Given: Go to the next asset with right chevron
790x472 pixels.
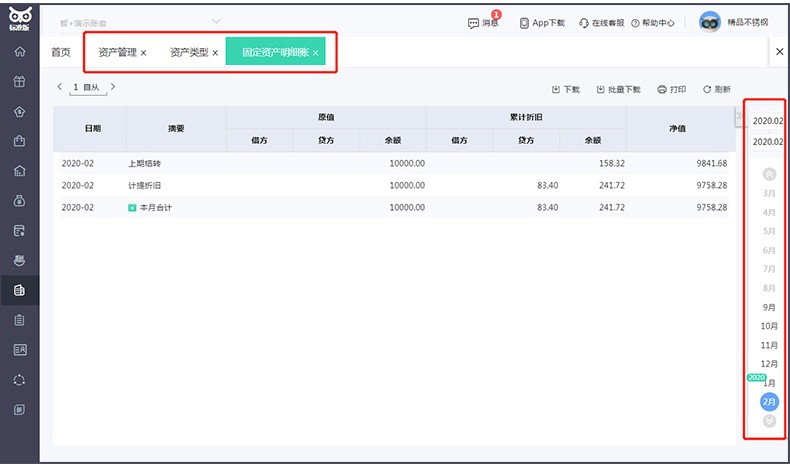Looking at the screenshot, I should tap(113, 87).
